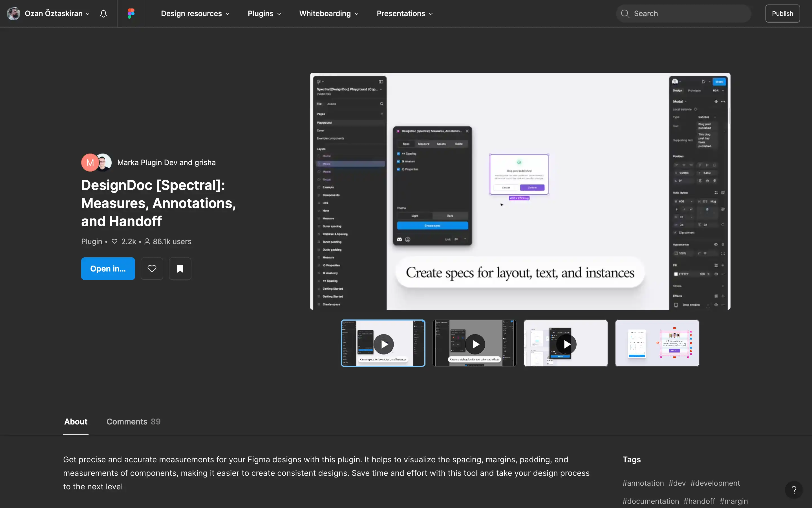Select the third video thumbnail

(x=566, y=343)
